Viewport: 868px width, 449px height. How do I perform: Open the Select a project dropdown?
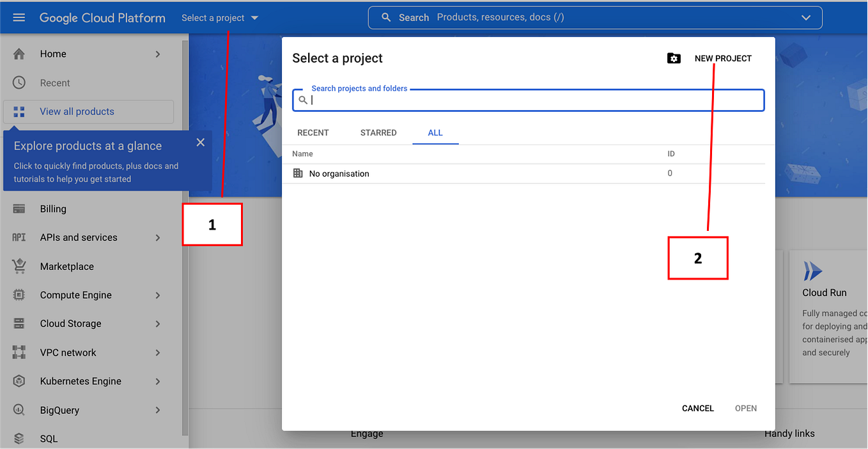pos(220,17)
